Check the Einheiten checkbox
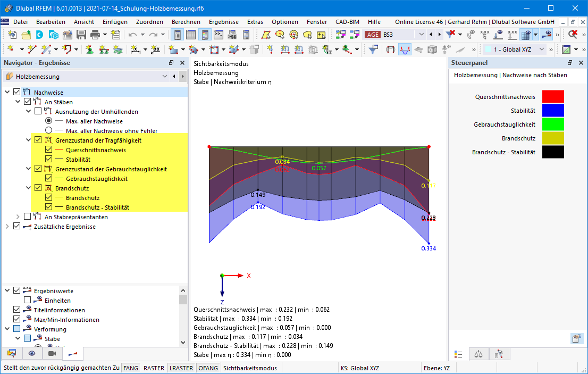588x374 pixels. pyautogui.click(x=27, y=300)
